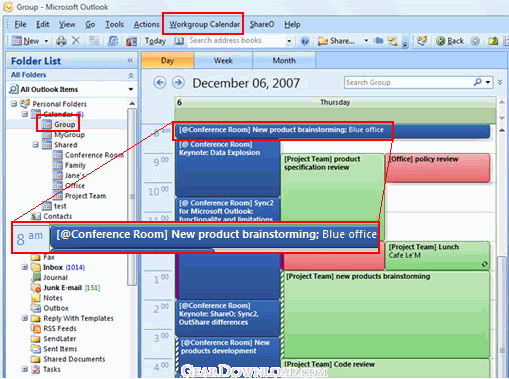509x379 pixels.
Task: Click the blue Help question icon
Action: coord(305,41)
